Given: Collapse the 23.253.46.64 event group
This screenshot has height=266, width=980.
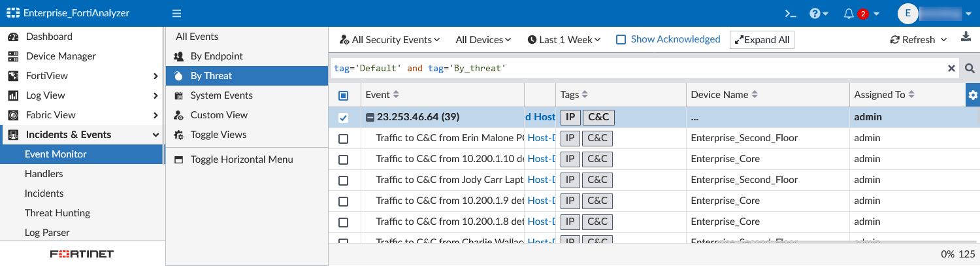Looking at the screenshot, I should pos(370,118).
